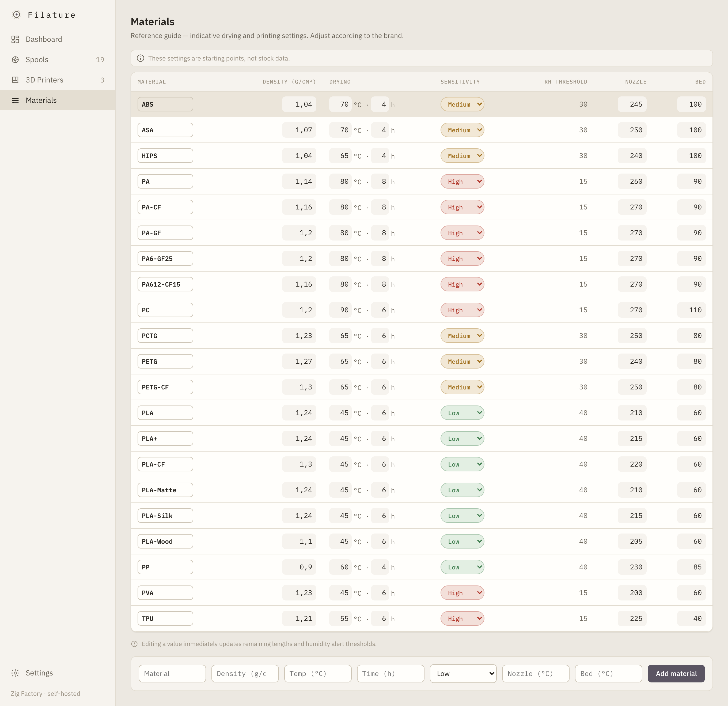Go to Spools section
Image resolution: width=728 pixels, height=706 pixels.
58,60
